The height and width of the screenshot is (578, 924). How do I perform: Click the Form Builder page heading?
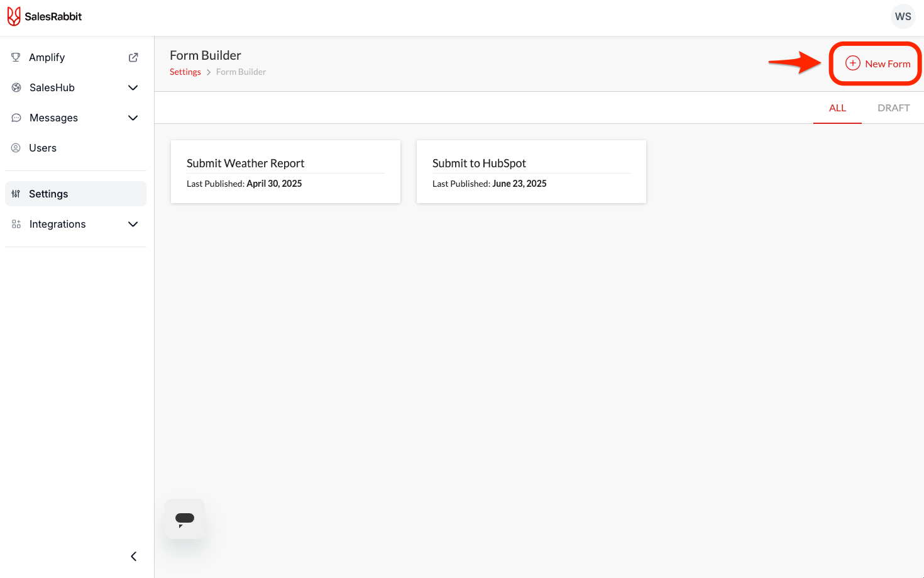(x=206, y=55)
